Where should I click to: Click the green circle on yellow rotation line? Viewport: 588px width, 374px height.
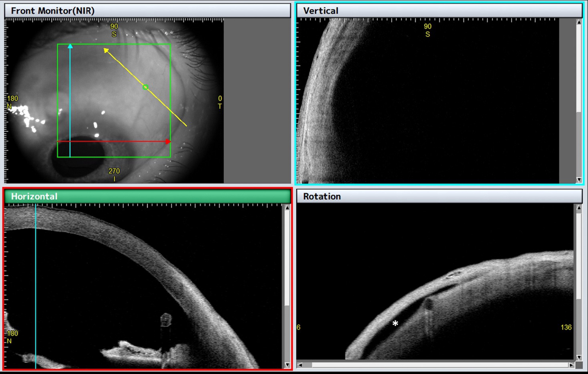(145, 87)
